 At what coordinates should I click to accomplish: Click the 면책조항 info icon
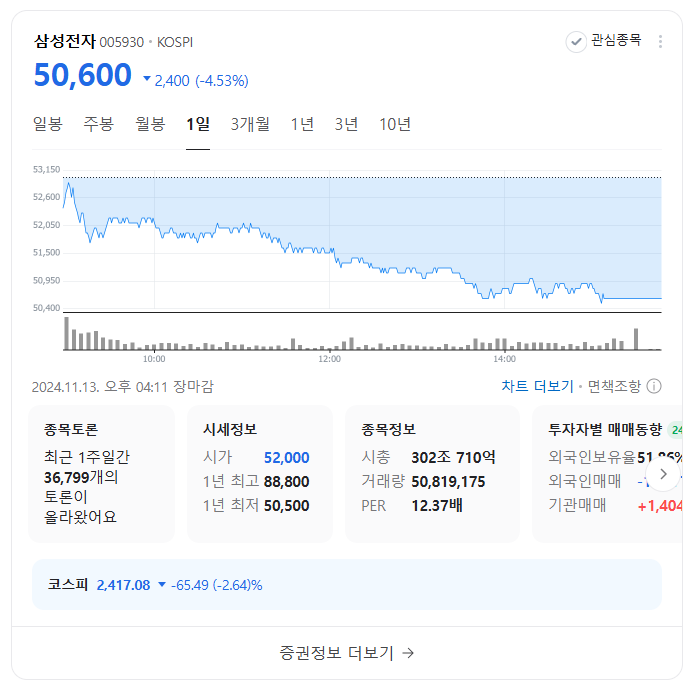[x=654, y=387]
